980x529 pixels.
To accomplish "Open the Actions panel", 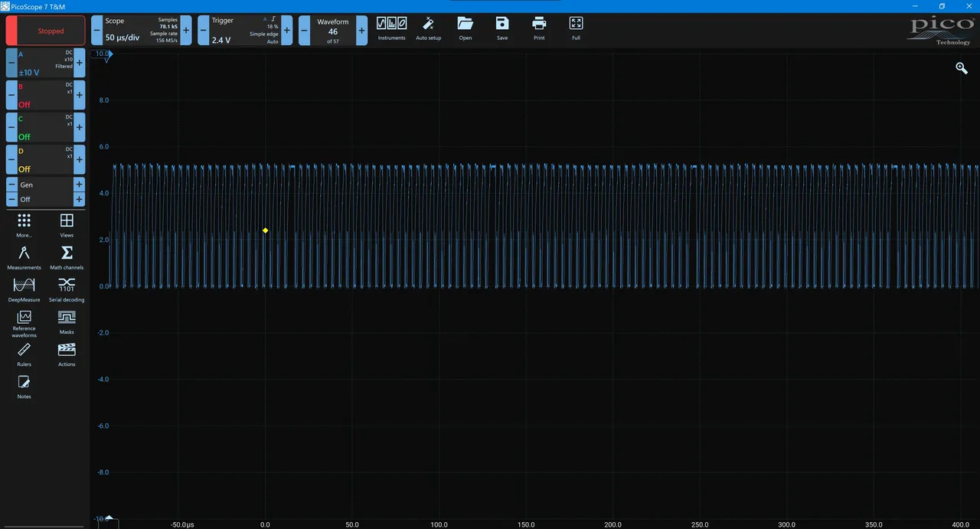I will coord(67,354).
